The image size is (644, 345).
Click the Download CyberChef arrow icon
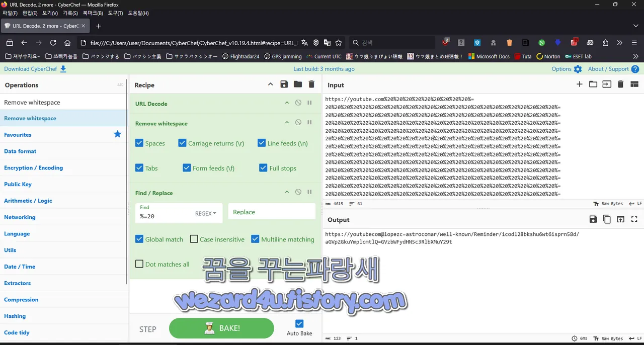coord(63,69)
